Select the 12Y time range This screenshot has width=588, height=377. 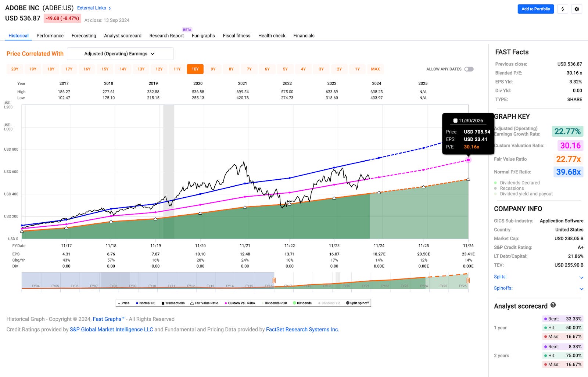pos(159,69)
